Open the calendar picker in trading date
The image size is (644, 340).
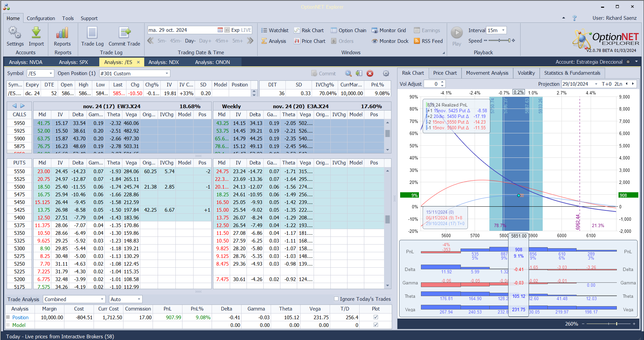point(220,30)
